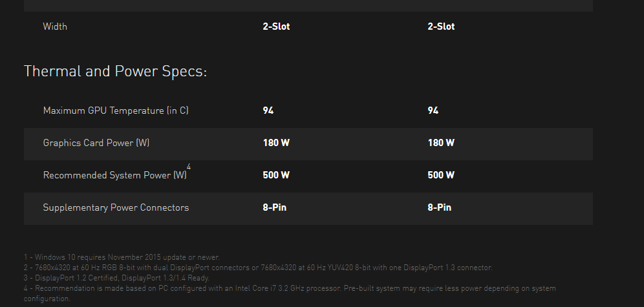The height and width of the screenshot is (307, 644).
Task: Click footnote 3 about DisplayPort 1.2 Certified
Action: [116, 278]
